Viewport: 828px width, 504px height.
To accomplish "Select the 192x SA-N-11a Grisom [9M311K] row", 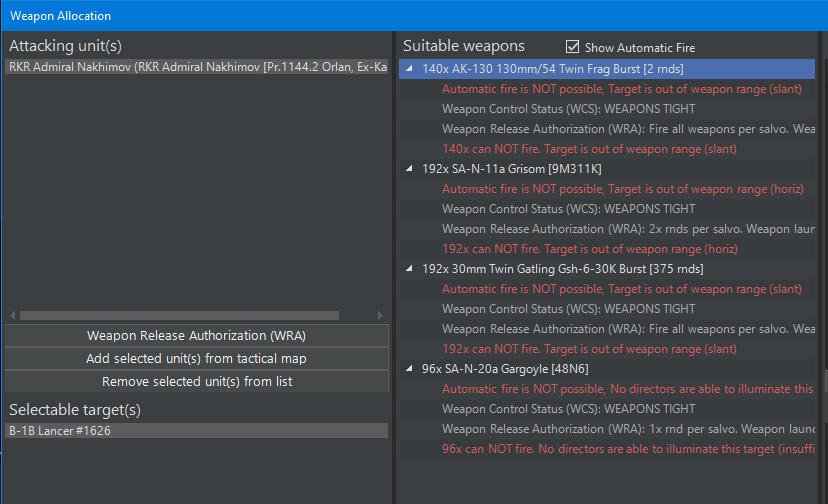I will (512, 169).
